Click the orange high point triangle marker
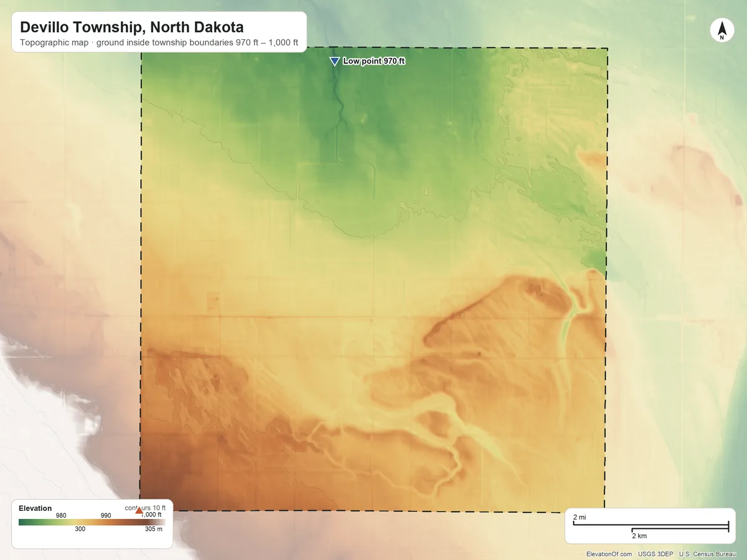This screenshot has height=560, width=747. pyautogui.click(x=139, y=510)
